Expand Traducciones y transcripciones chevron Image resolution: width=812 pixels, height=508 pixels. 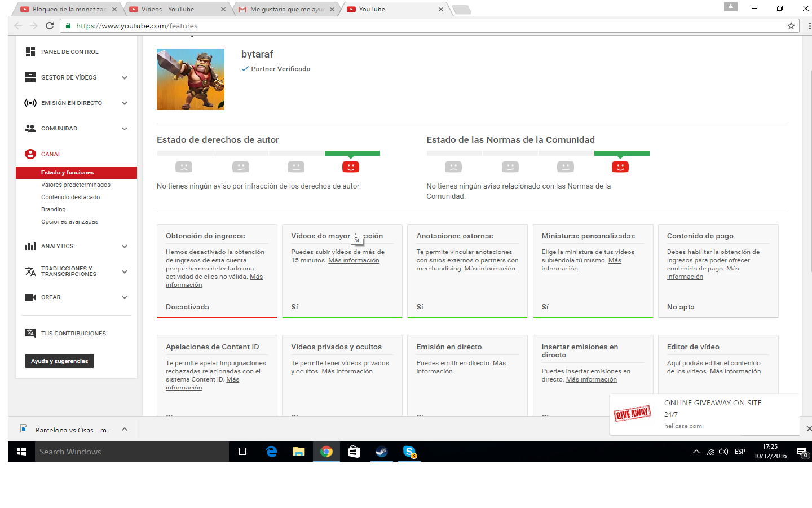125,271
